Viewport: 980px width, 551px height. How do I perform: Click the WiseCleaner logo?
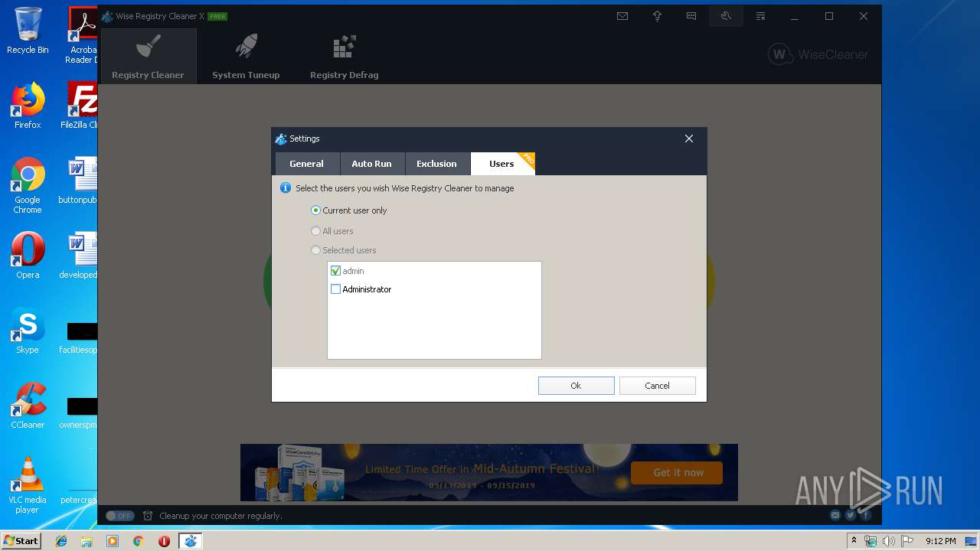818,54
